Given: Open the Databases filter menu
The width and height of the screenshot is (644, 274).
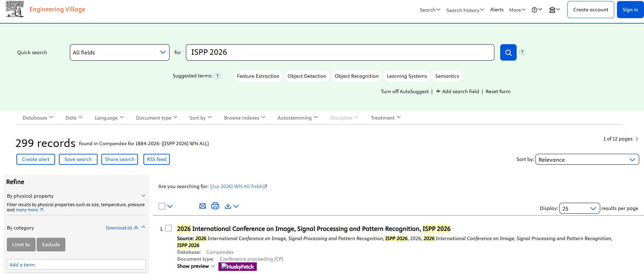Looking at the screenshot, I should click(x=38, y=118).
